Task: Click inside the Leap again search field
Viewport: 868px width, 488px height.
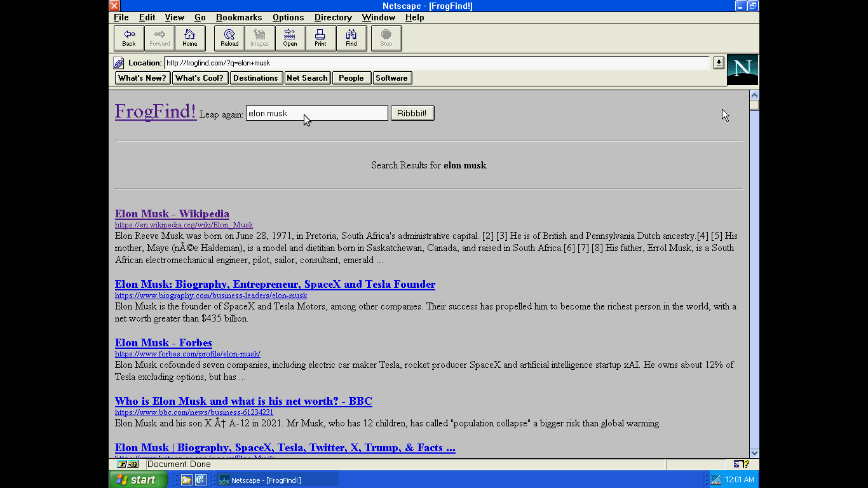Action: [316, 113]
